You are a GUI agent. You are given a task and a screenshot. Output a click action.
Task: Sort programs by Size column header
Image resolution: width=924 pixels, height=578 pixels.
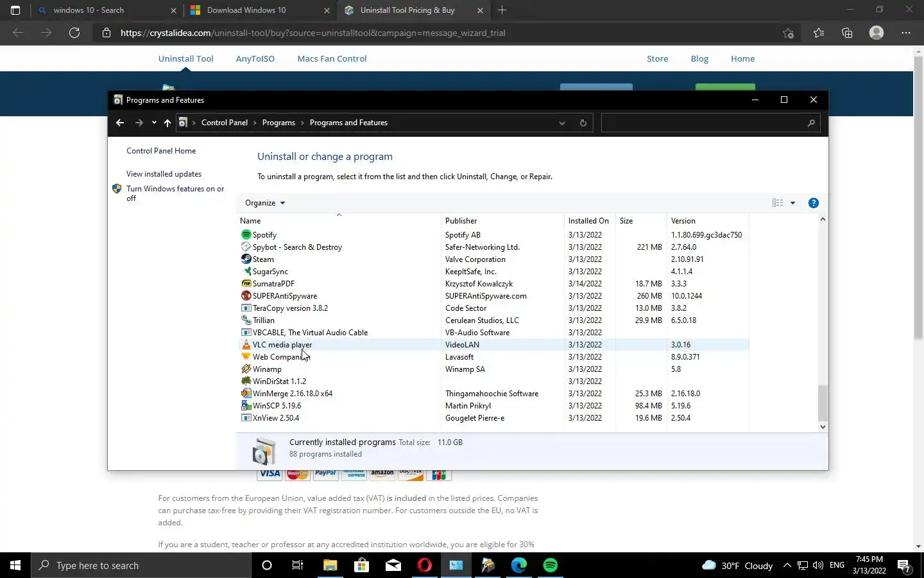[x=641, y=221]
